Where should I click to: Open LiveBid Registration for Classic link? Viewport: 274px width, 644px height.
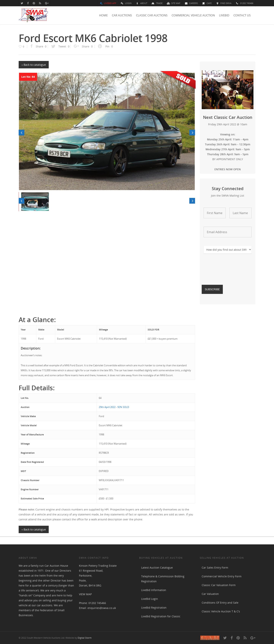tap(161, 616)
